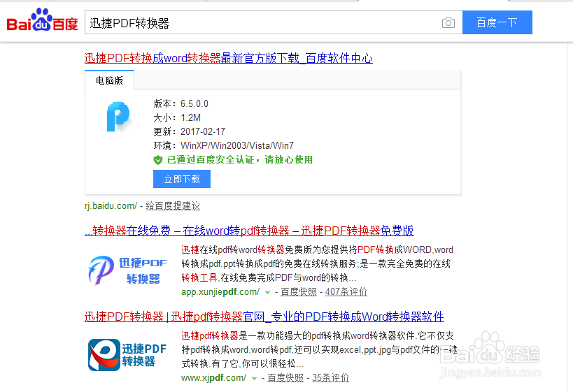Open 35条评价 reviews link
The image size is (573, 392).
(x=330, y=378)
